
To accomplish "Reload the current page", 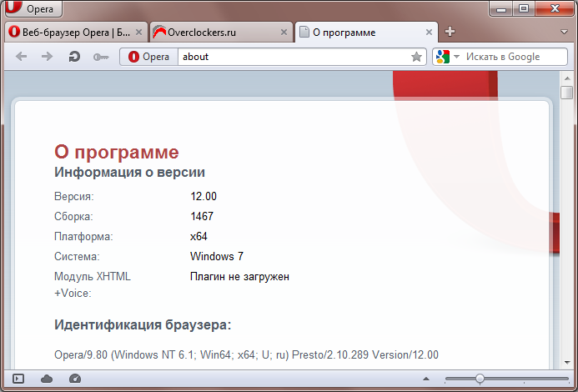I will click(x=74, y=57).
